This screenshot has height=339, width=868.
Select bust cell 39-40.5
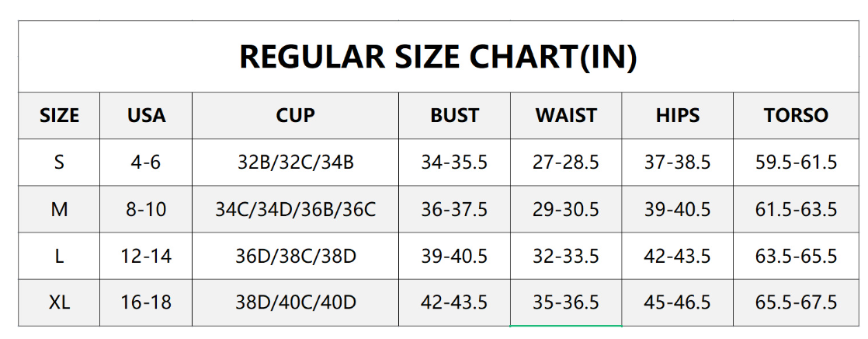(454, 256)
